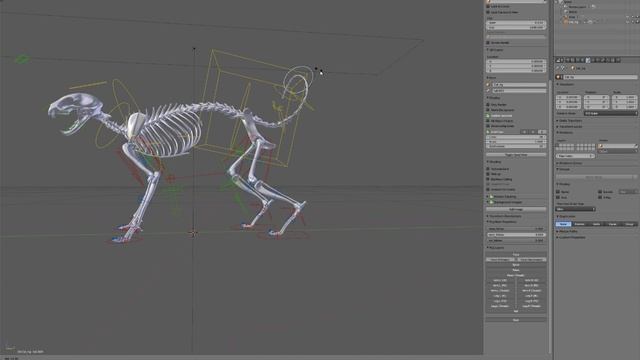Toggle Background Images panel checkbox
This screenshot has width=640, height=360.
click(x=492, y=202)
